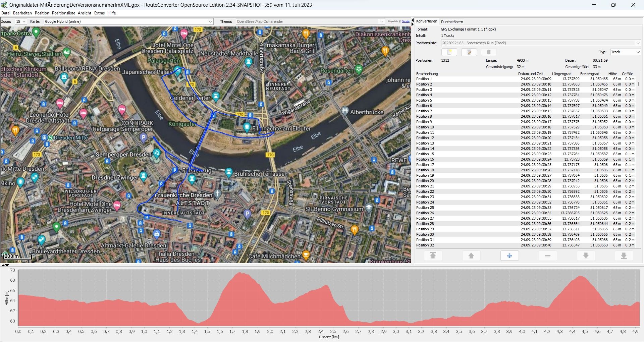Click the new position list icon
The width and height of the screenshot is (644, 342).
449,52
